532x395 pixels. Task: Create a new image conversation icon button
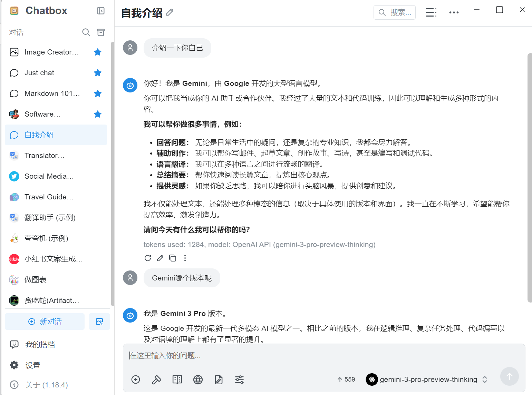point(99,322)
